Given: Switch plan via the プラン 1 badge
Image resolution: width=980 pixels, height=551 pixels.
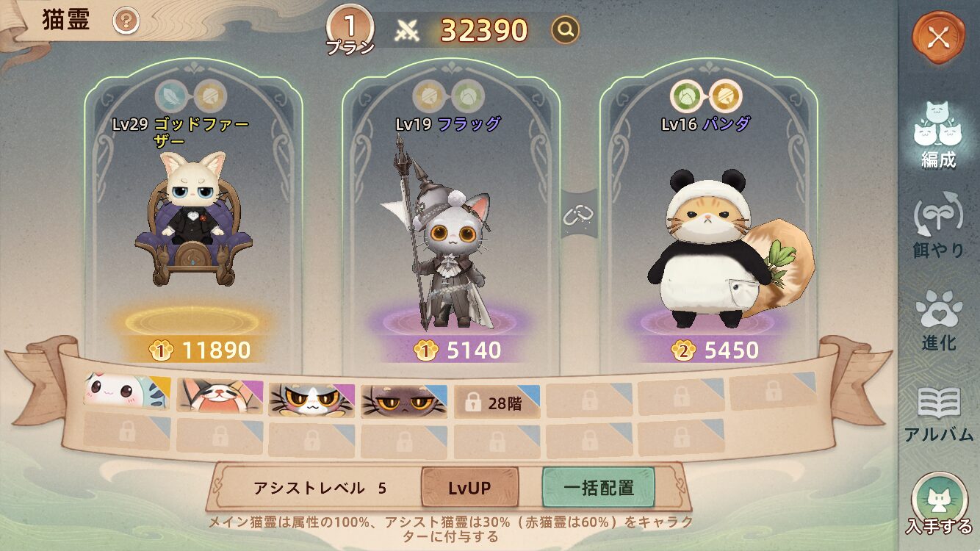Looking at the screenshot, I should 350,31.
